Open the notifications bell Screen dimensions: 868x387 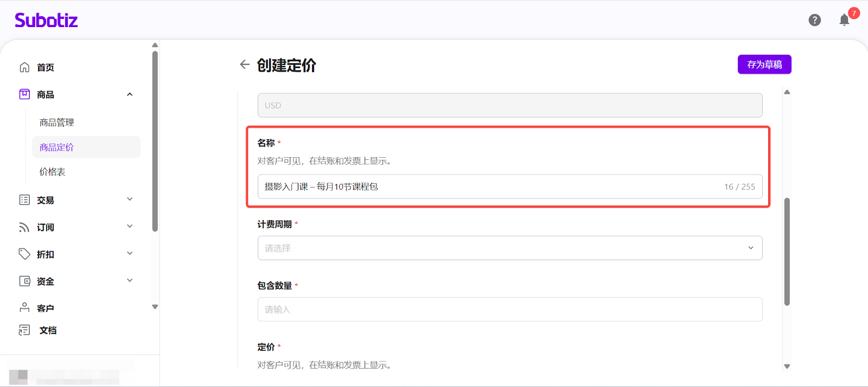coord(844,21)
